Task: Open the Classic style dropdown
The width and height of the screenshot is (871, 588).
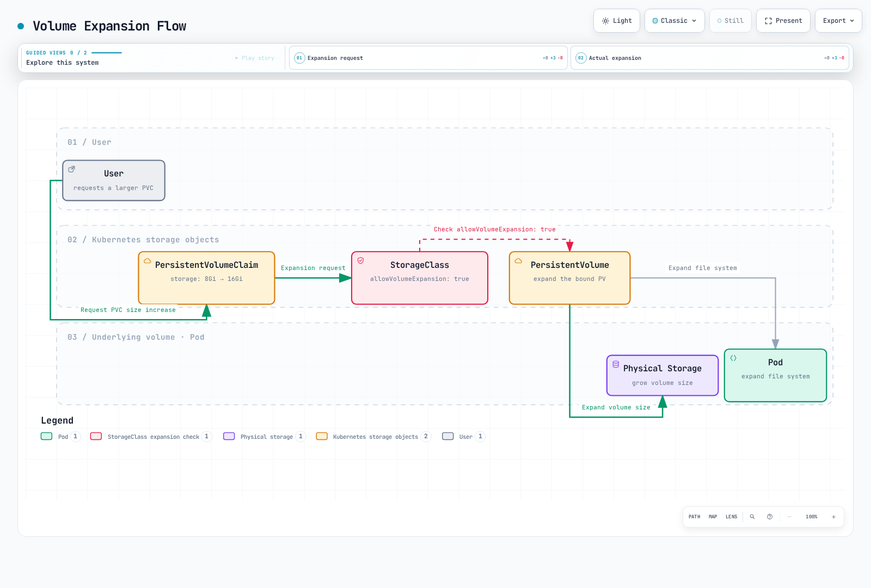Action: pos(674,21)
